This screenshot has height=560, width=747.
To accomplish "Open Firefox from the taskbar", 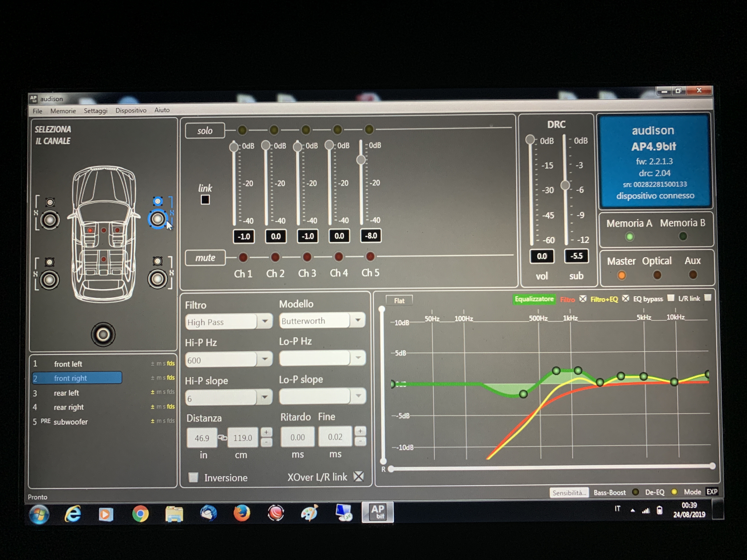I will (242, 513).
